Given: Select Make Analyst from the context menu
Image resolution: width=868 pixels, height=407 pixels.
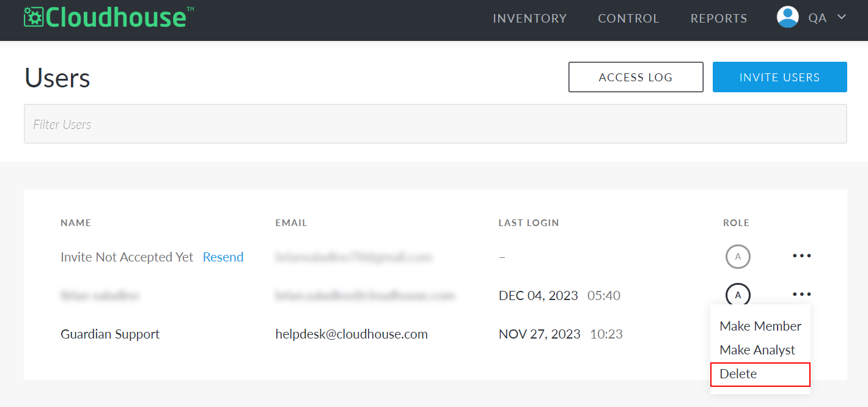Looking at the screenshot, I should coord(757,350).
